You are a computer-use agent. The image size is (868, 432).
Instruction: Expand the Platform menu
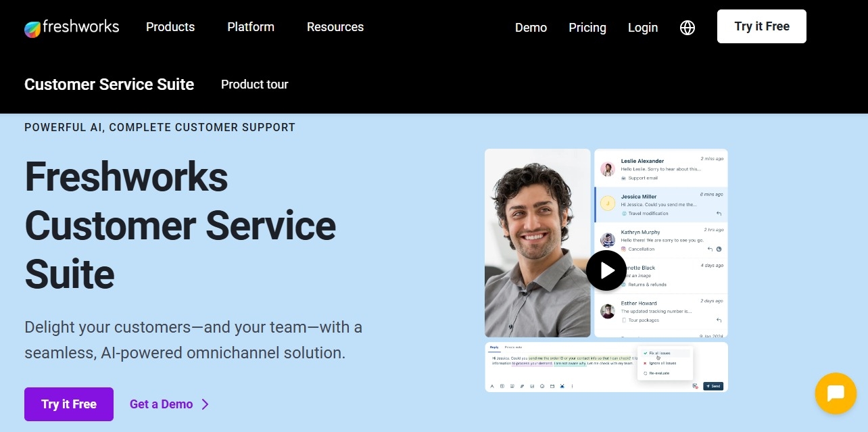point(250,27)
